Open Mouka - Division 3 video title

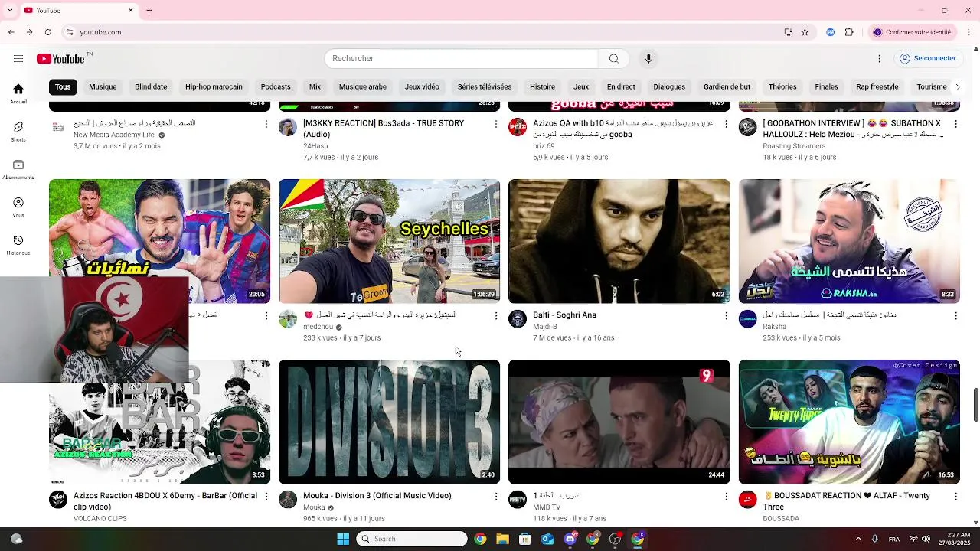(x=377, y=496)
